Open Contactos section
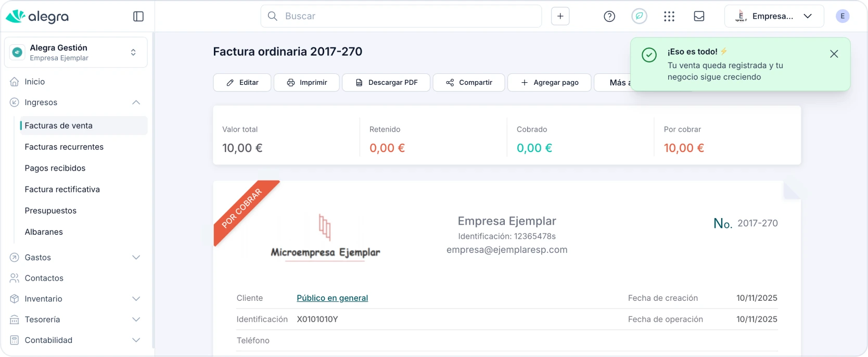The image size is (868, 357). point(44,278)
